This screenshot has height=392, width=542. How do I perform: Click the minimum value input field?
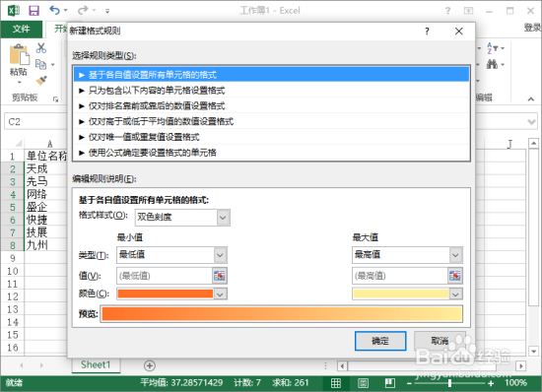pos(165,276)
